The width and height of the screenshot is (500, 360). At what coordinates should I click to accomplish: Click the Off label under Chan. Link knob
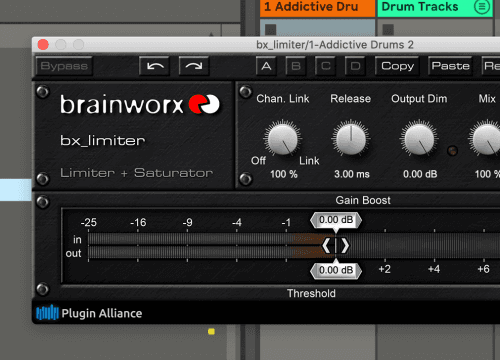(x=258, y=161)
